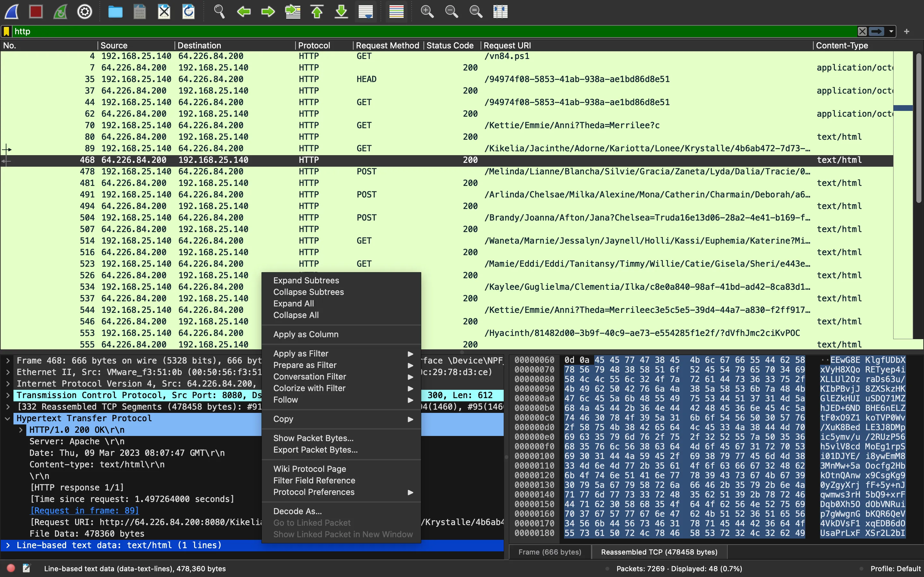This screenshot has width=924, height=577.
Task: Click the stop capture red square icon
Action: (37, 12)
